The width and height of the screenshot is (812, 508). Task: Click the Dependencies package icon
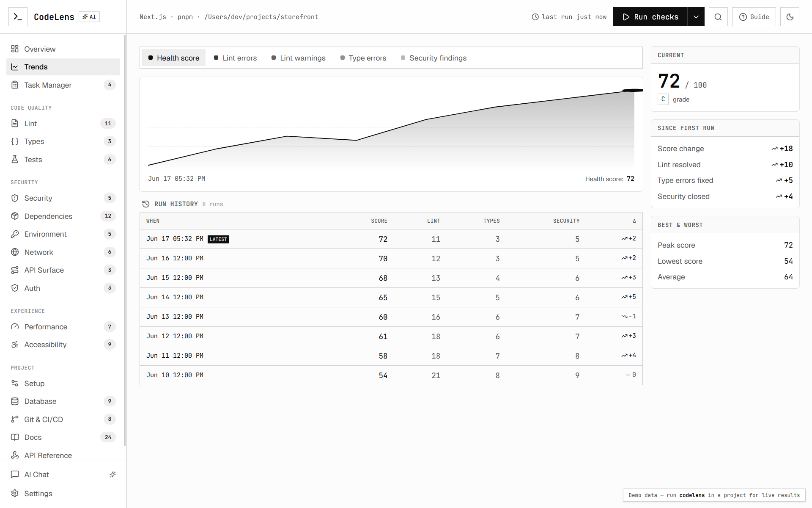click(15, 216)
